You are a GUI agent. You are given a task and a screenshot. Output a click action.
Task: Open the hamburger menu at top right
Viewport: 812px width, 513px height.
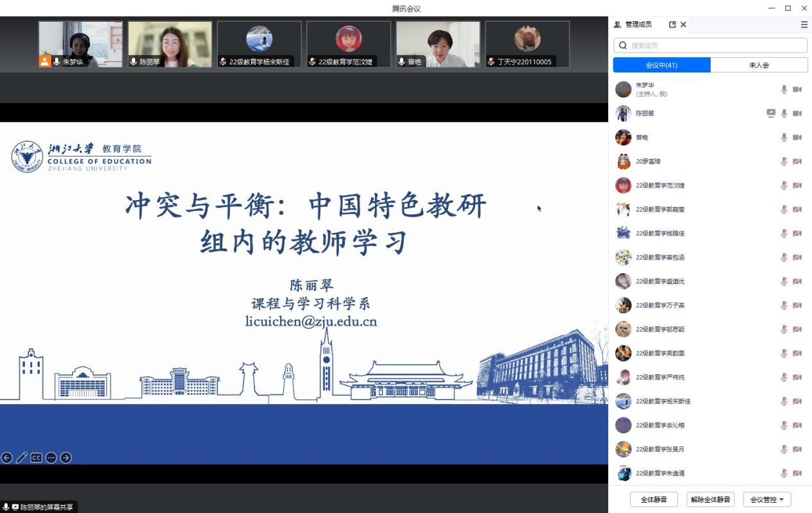pyautogui.click(x=804, y=24)
